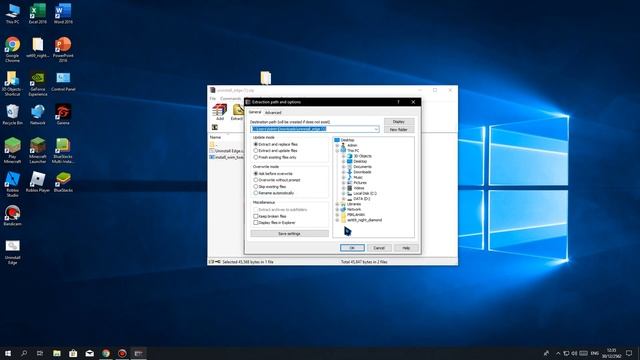640x360 pixels.
Task: Expand the Network tree node
Action: 338,209
